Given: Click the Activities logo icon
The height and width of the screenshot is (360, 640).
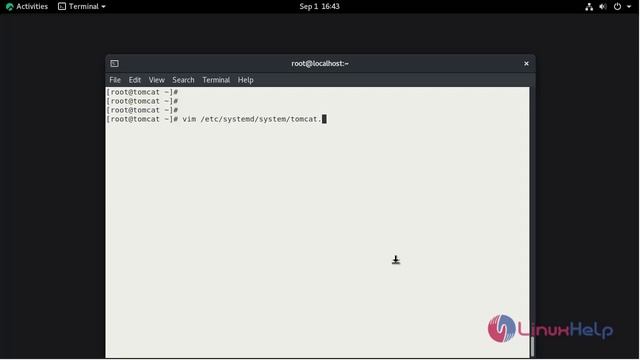Looking at the screenshot, I should (10, 7).
